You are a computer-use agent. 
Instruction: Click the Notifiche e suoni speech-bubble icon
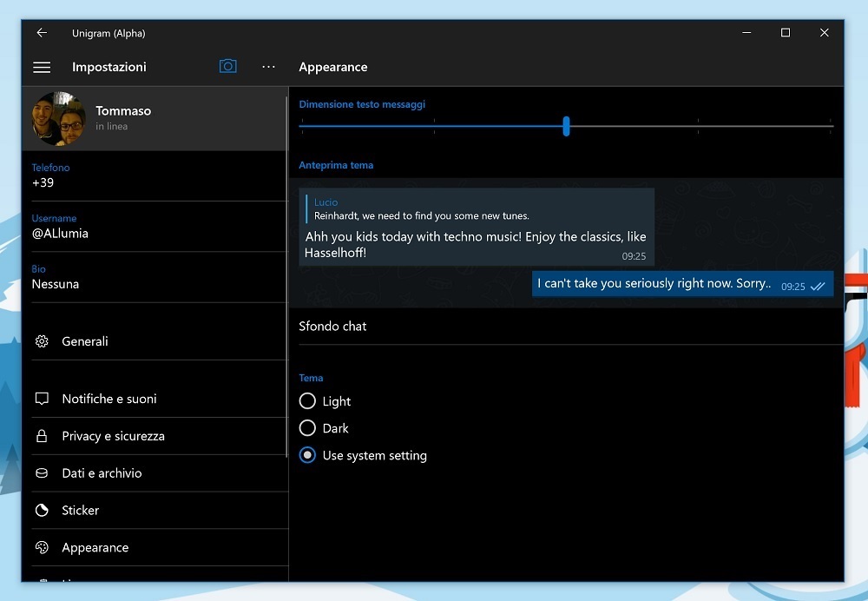(42, 399)
